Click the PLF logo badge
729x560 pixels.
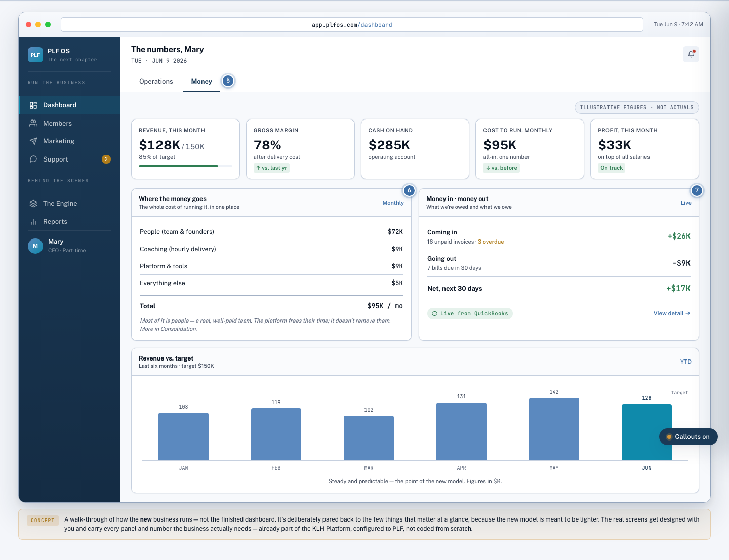click(35, 55)
